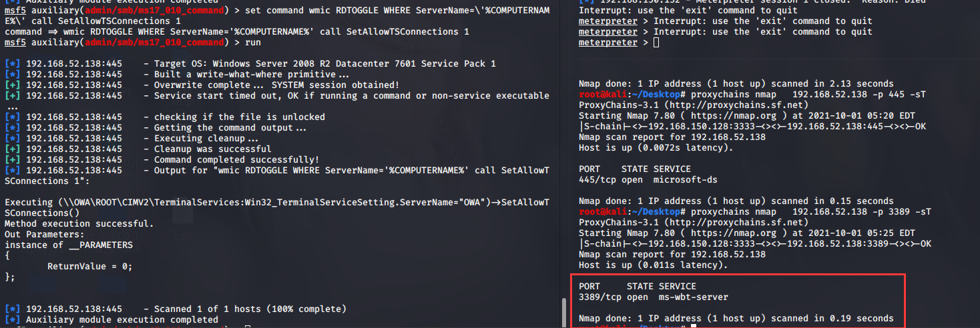Click the S-chain line ending '192.168.52.138:445-<><>-OK'

pos(752,127)
